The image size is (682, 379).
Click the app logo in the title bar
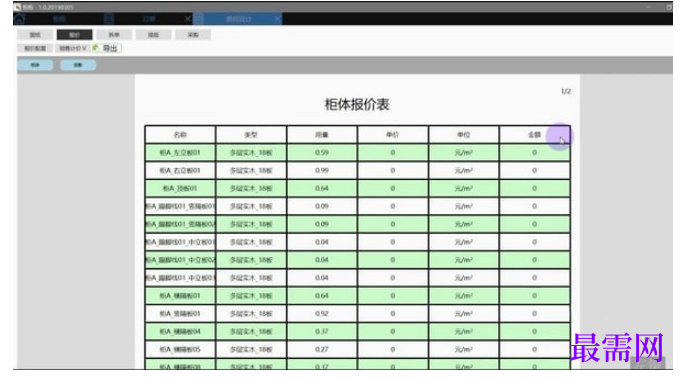(17, 7)
